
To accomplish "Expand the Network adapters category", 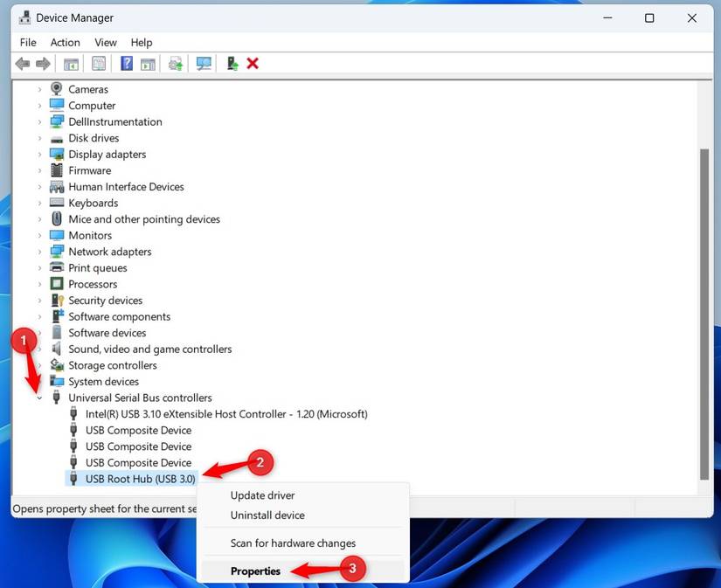I will [x=38, y=251].
